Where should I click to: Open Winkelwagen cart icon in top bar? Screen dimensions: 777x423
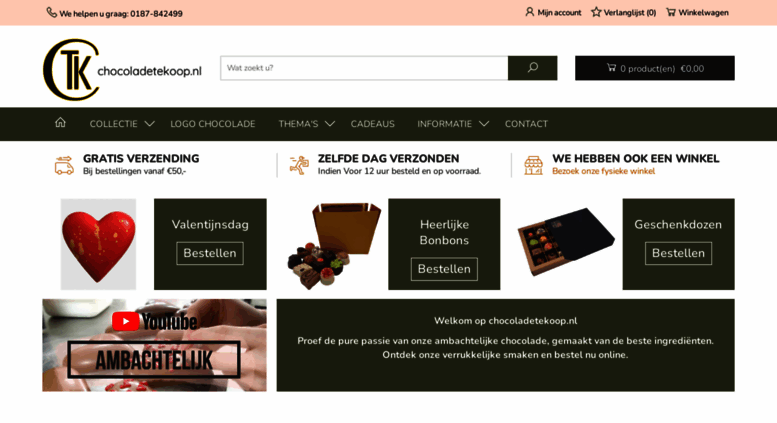pyautogui.click(x=670, y=12)
